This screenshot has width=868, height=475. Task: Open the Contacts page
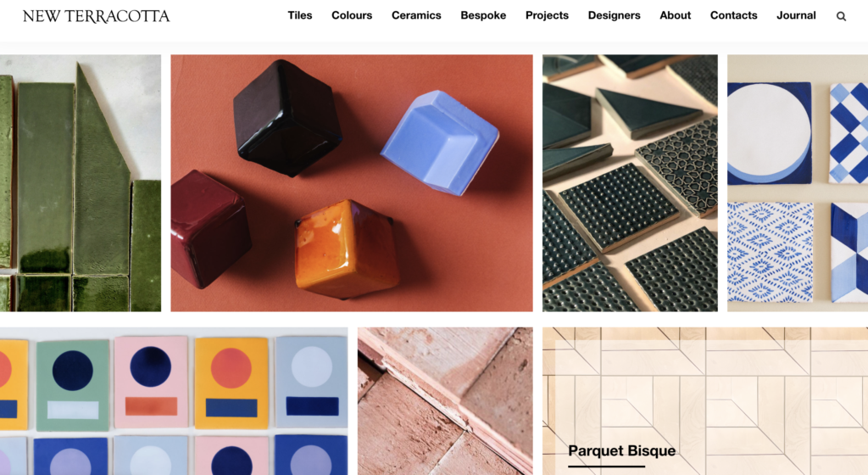[733, 15]
